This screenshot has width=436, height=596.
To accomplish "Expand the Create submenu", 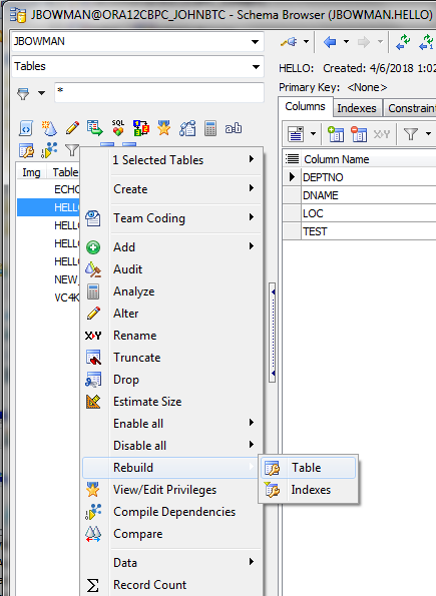I will tap(172, 189).
